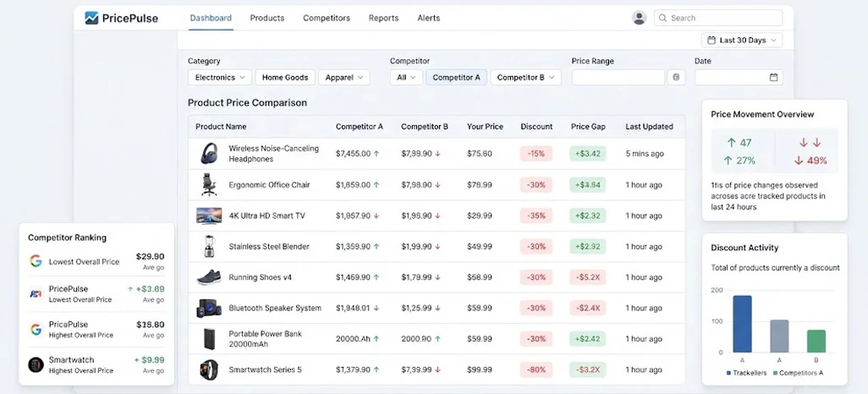Click the PricePulse logo icon
Viewport: 868px width, 394px height.
click(x=91, y=19)
